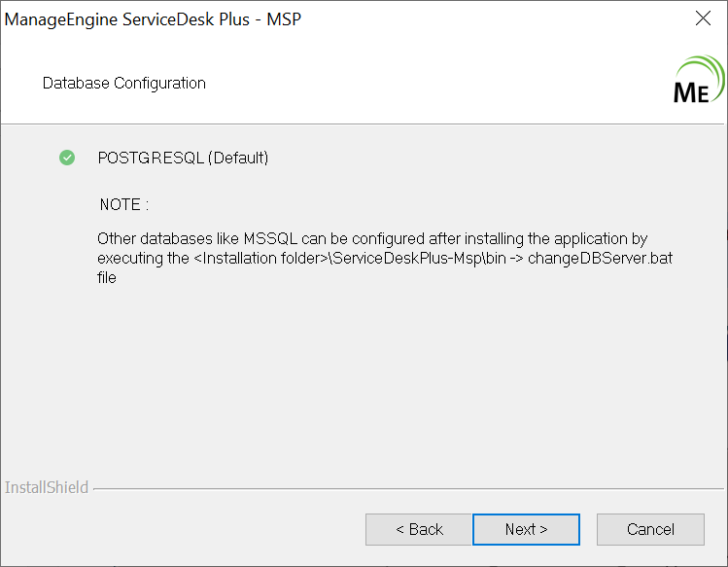Click the ManageEngine ServiceDesk Plus title bar text
The height and width of the screenshot is (567, 728).
click(x=154, y=18)
